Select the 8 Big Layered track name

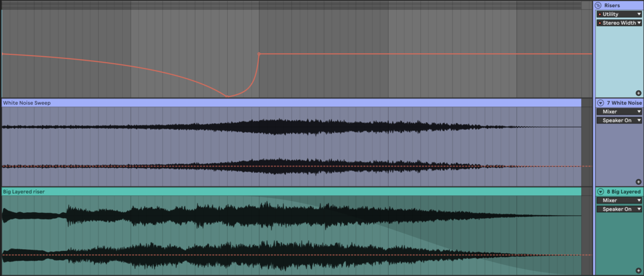click(624, 192)
